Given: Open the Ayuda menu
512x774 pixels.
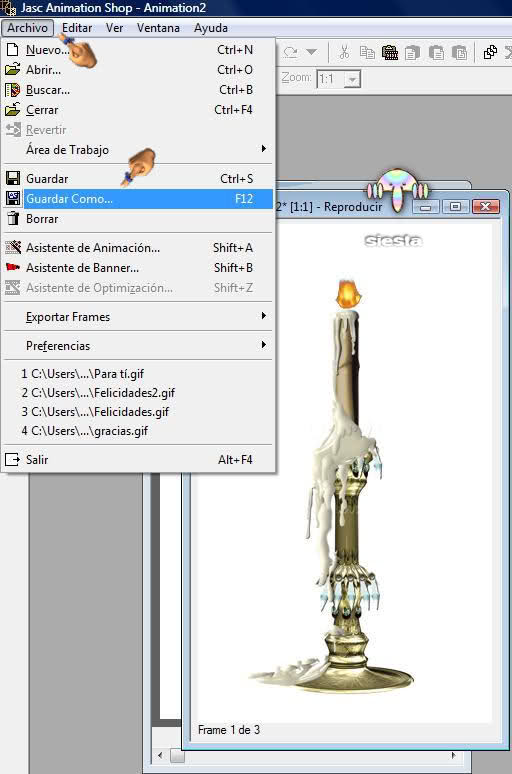Looking at the screenshot, I should click(211, 28).
